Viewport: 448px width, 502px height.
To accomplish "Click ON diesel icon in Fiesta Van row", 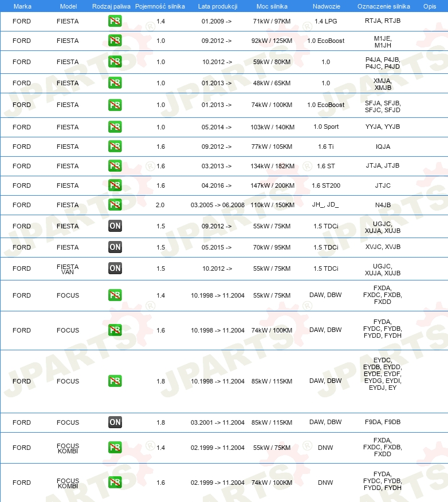I will pyautogui.click(x=115, y=268).
